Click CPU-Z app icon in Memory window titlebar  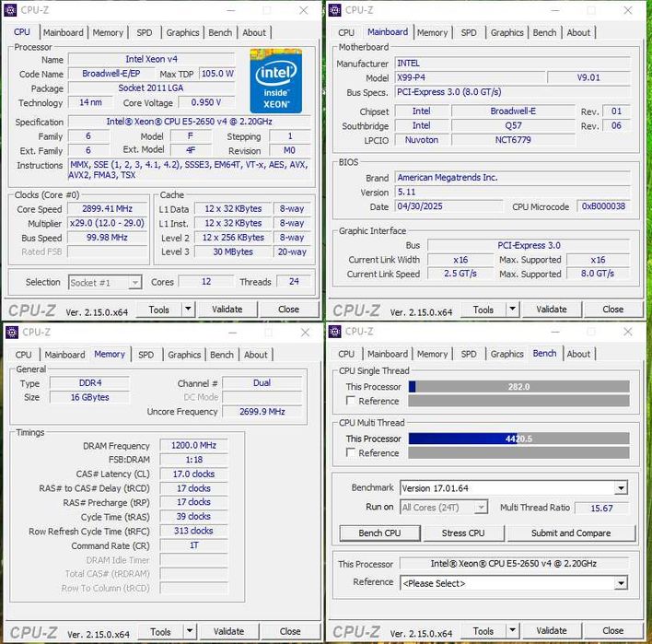click(x=12, y=332)
